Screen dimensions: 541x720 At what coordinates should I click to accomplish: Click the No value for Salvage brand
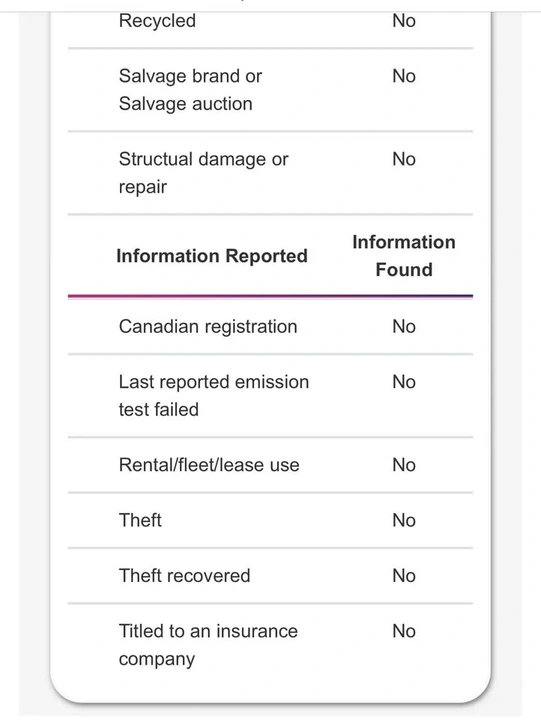click(x=404, y=76)
